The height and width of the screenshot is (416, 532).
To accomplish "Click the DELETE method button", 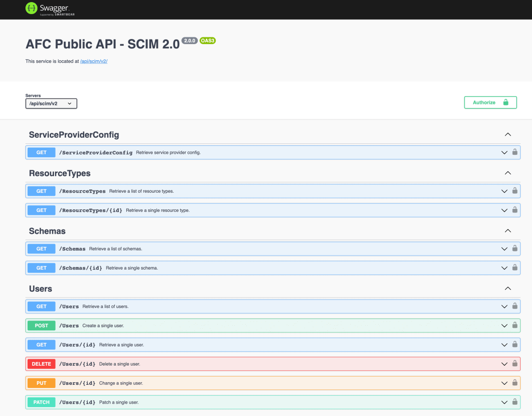I will [x=42, y=364].
